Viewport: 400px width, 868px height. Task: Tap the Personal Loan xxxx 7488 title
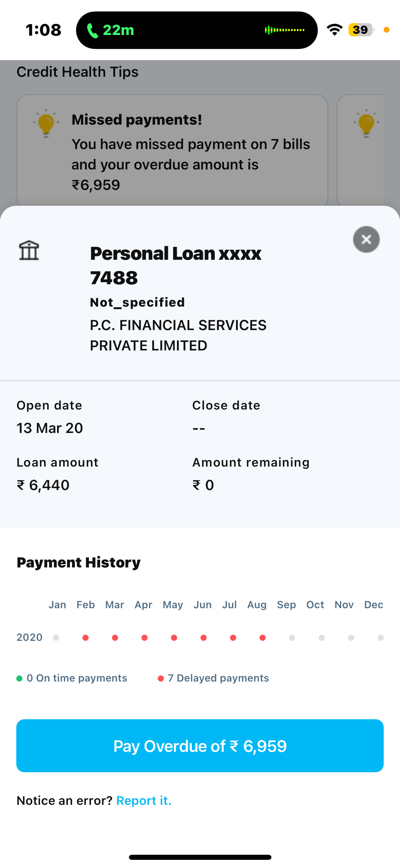point(176,265)
